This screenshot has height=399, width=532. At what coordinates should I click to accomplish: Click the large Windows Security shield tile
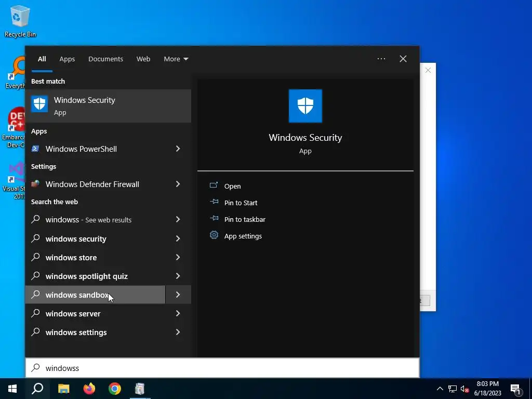point(305,106)
